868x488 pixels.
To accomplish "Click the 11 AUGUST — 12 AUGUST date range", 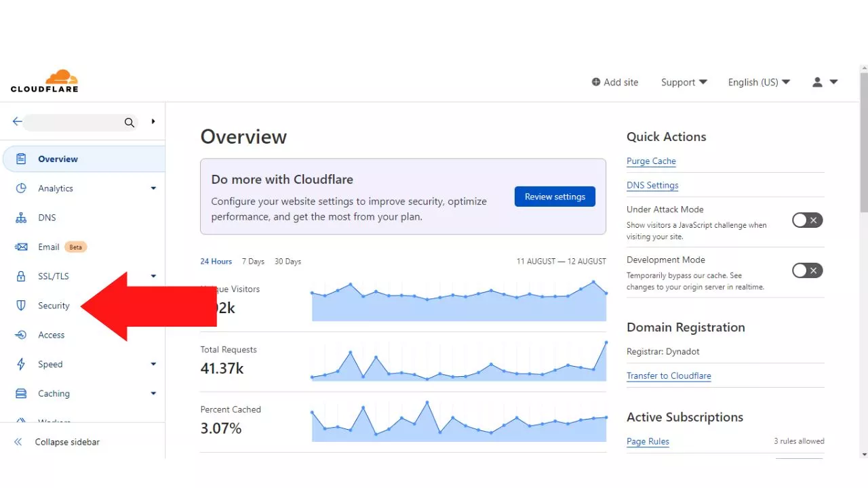I will coord(561,262).
